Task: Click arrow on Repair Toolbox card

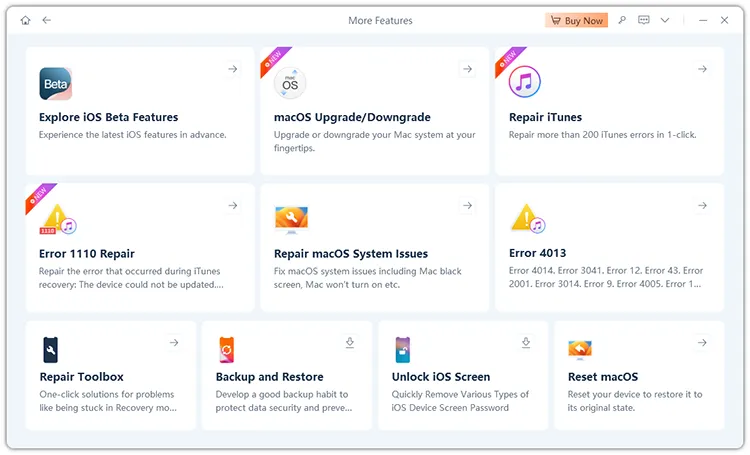Action: pyautogui.click(x=174, y=343)
